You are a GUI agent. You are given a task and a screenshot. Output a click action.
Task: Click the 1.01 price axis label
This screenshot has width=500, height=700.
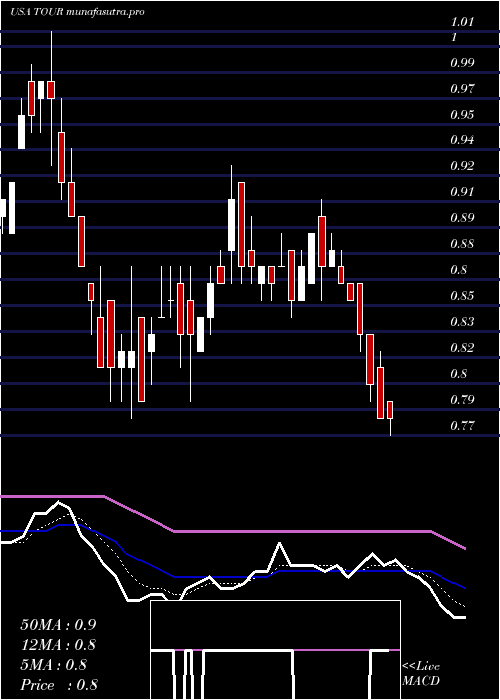tap(463, 22)
